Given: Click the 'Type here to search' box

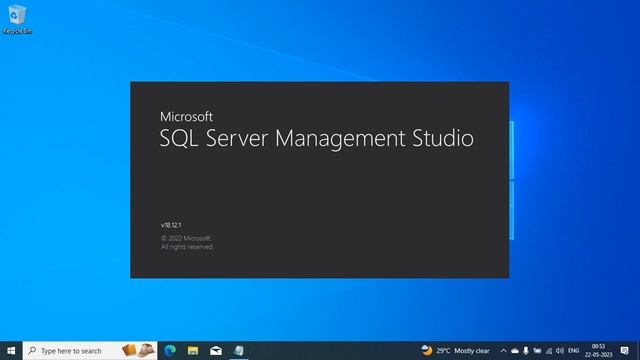Looking at the screenshot, I should (90, 351).
